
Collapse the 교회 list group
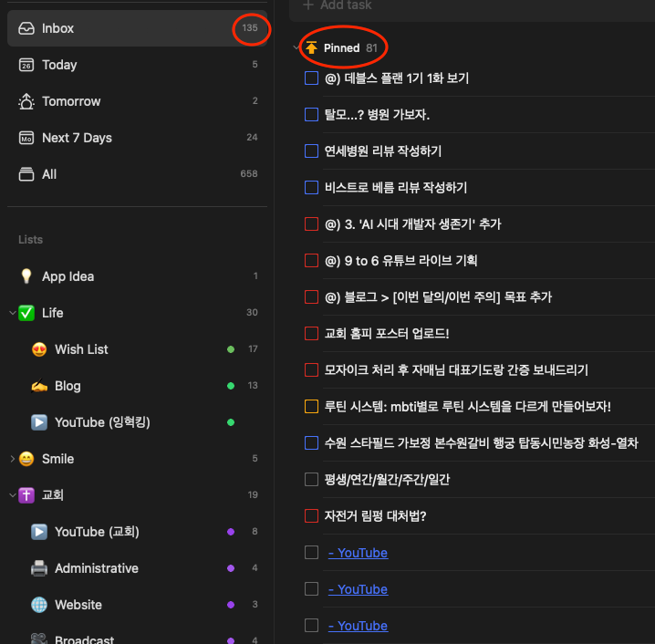pyautogui.click(x=13, y=495)
